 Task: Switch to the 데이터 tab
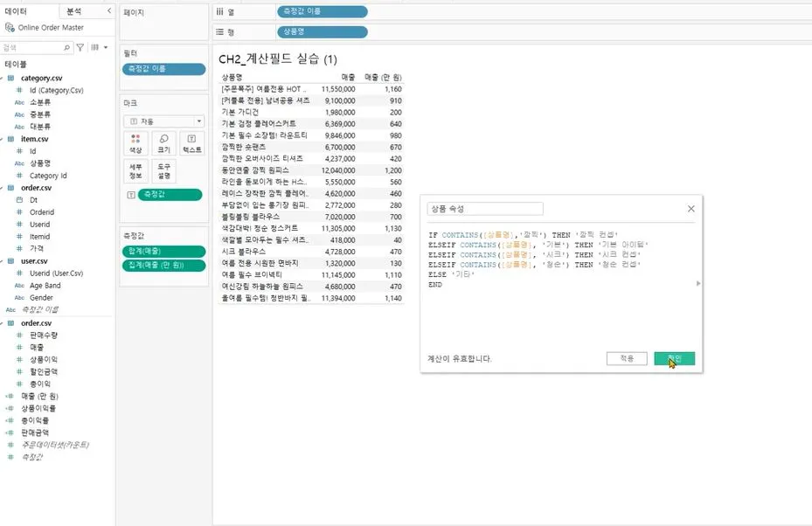[16, 10]
